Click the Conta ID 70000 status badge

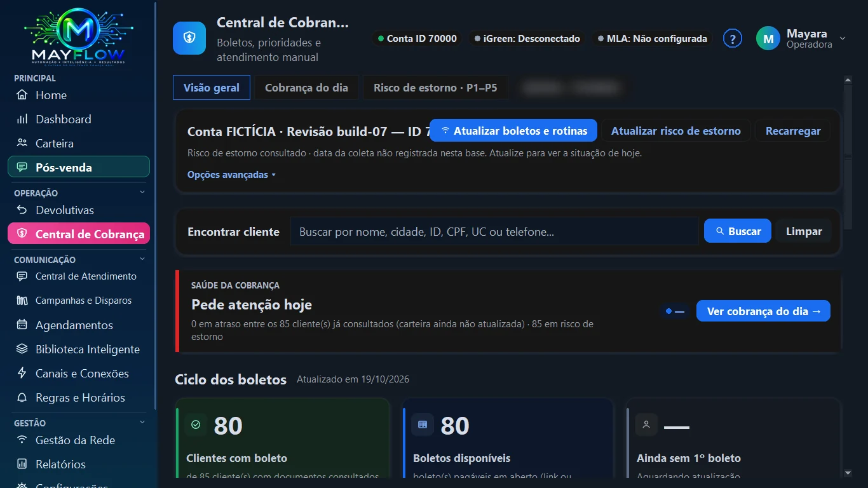[417, 39]
